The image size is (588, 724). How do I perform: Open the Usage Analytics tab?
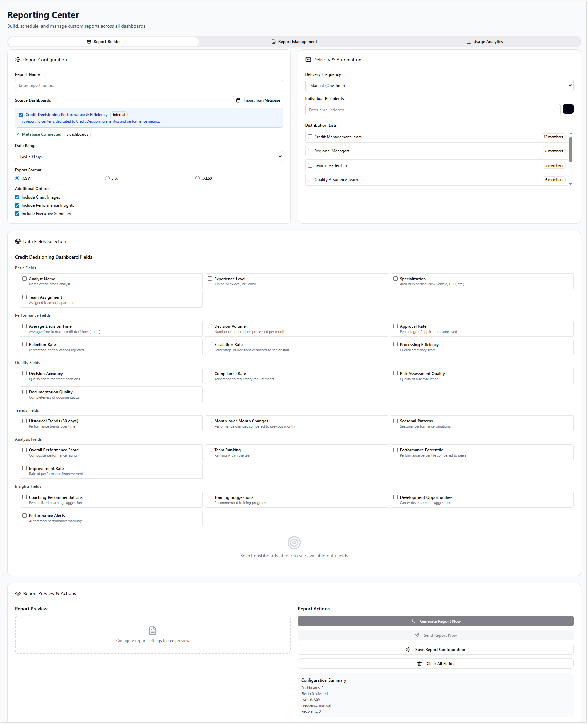[484, 42]
